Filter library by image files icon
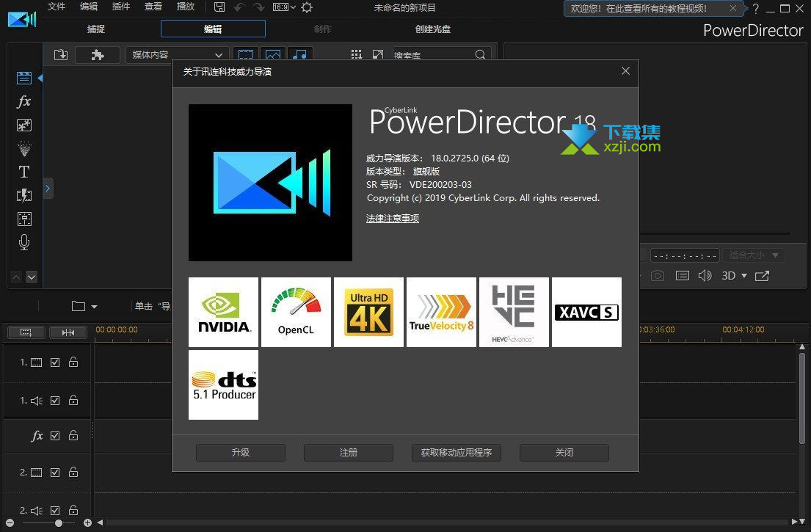Image resolution: width=811 pixels, height=532 pixels. [273, 54]
